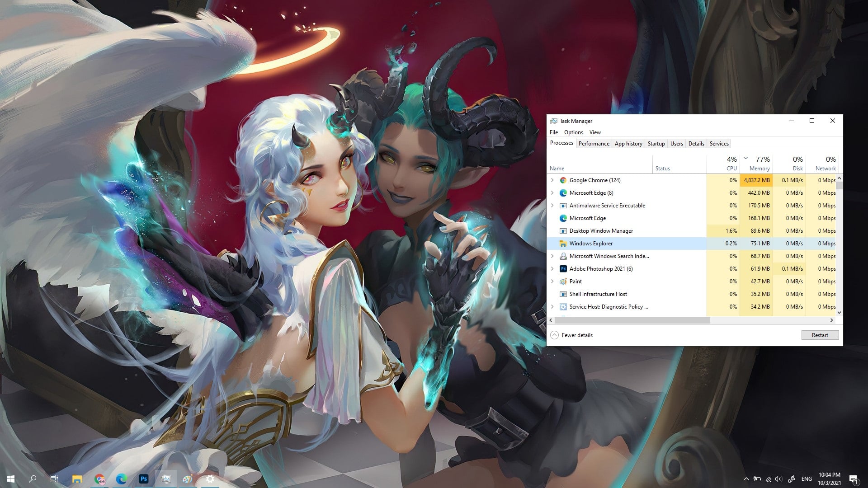Click the Paint process icon
Screen dimensions: 868x488
[563, 282]
